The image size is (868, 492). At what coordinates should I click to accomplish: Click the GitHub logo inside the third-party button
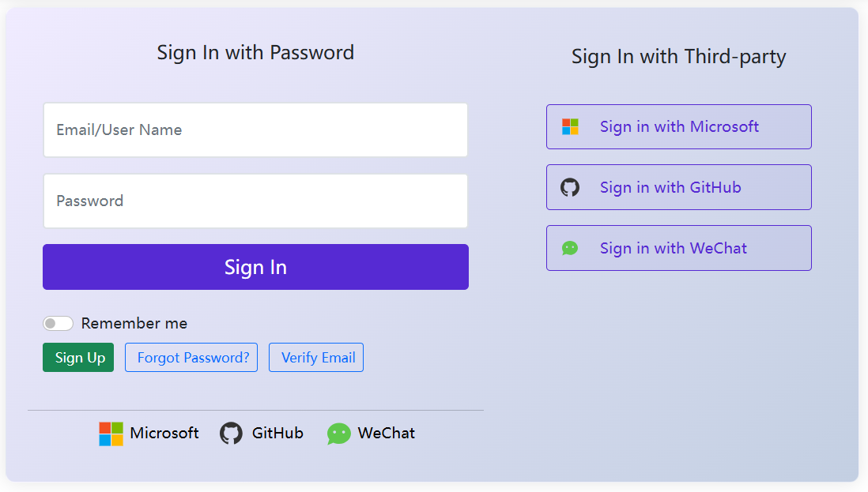click(570, 188)
